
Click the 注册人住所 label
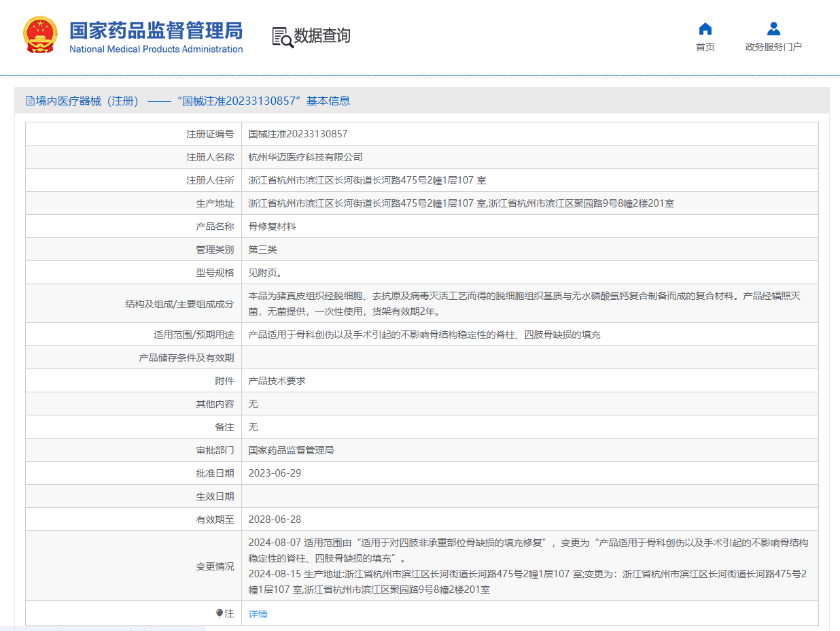[x=210, y=180]
